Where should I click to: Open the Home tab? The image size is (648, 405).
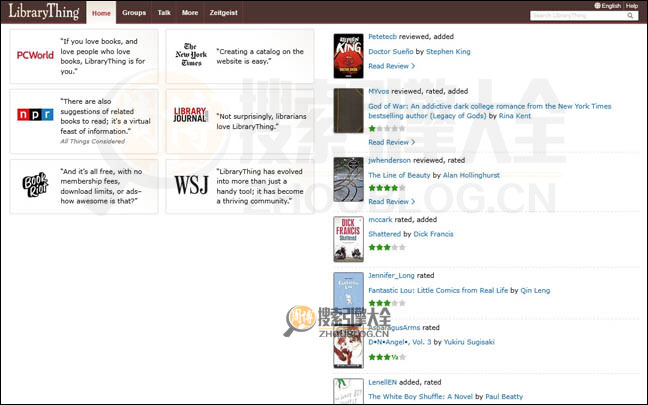click(101, 13)
